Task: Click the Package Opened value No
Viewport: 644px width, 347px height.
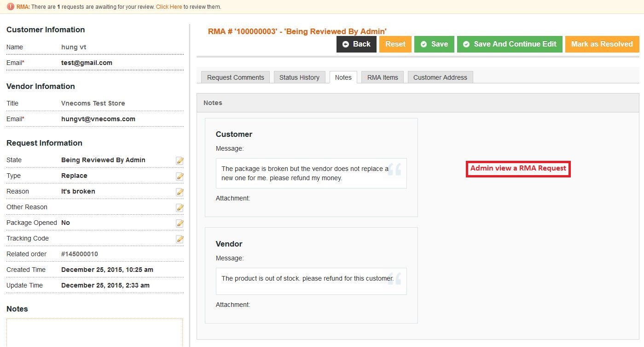Action: [x=65, y=223]
